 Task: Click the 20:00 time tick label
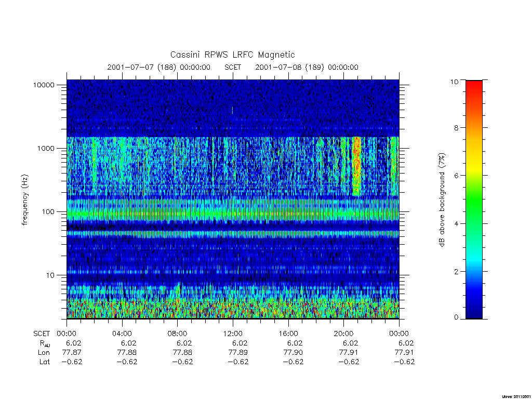pos(343,334)
